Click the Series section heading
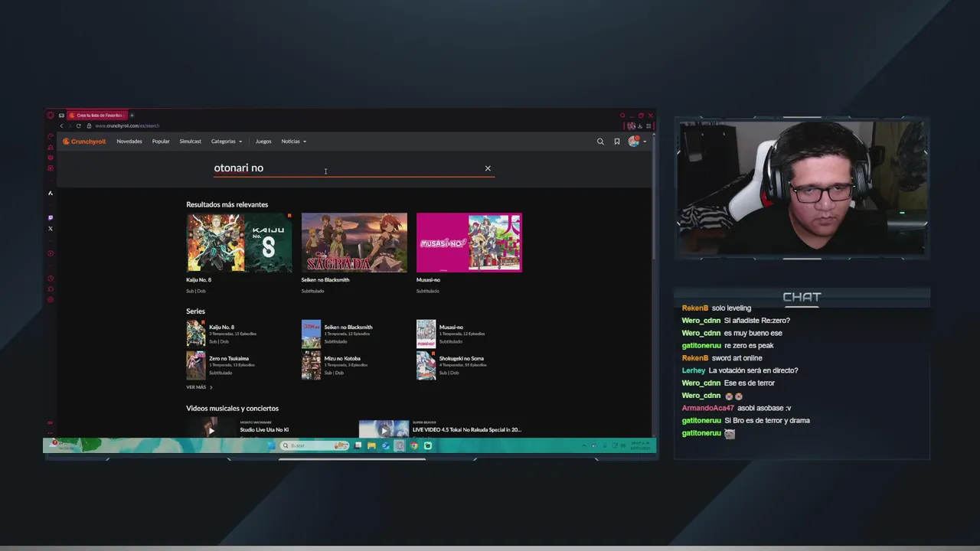This screenshot has width=980, height=551. [x=195, y=311]
